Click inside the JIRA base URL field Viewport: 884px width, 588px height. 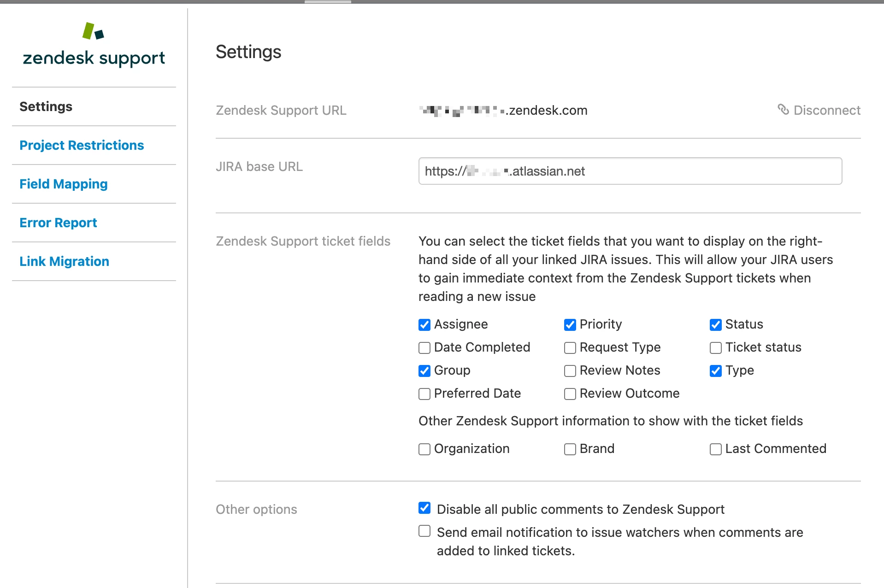(630, 171)
